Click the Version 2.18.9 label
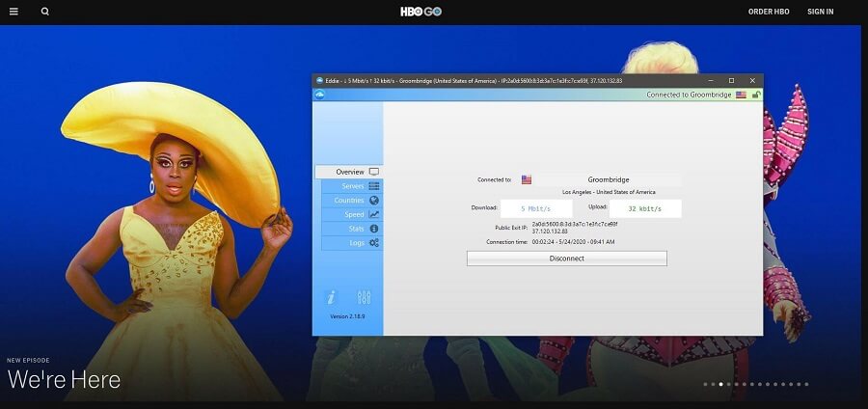Viewport: 868px width, 409px height. pyautogui.click(x=347, y=316)
